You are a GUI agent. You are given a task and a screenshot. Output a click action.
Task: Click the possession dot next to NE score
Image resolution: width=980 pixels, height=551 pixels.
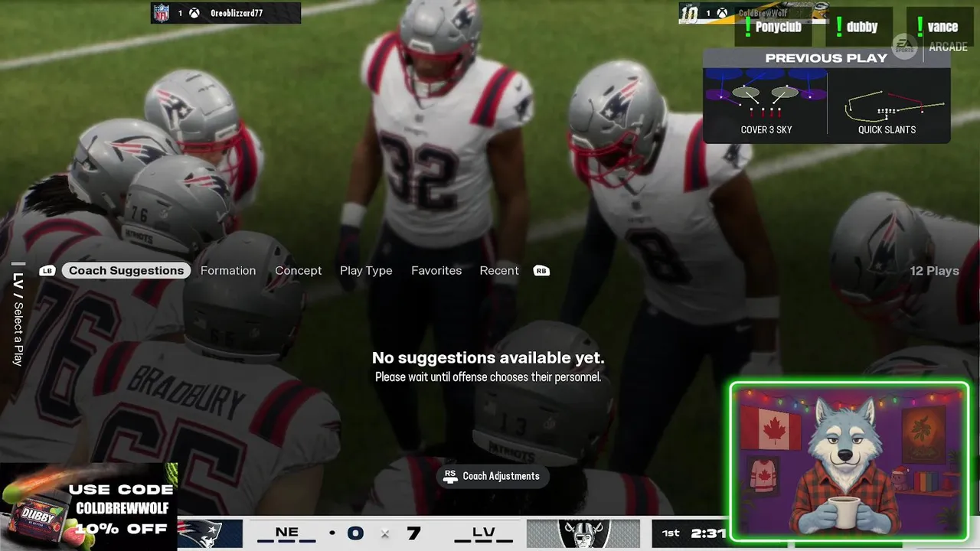point(332,533)
